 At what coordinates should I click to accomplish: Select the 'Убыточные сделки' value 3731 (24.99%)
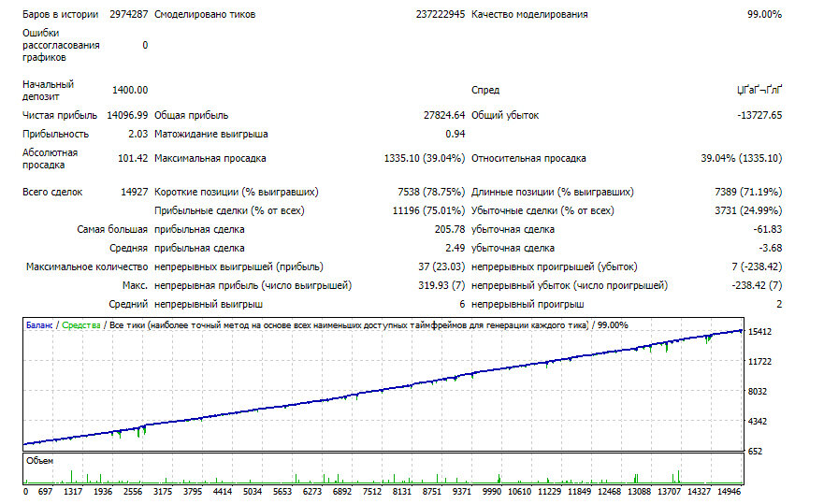[748, 210]
